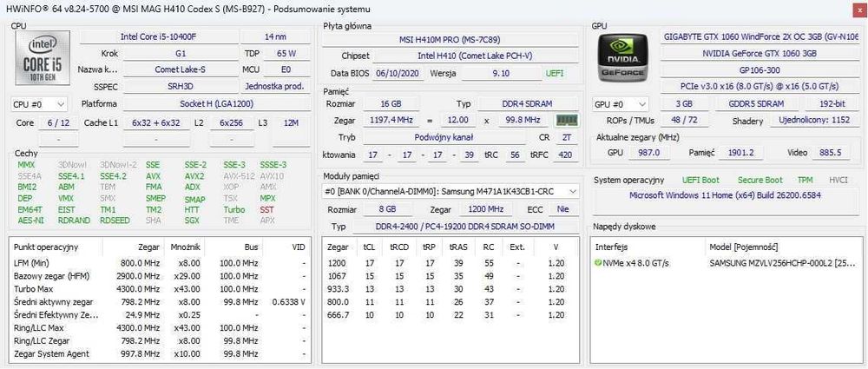Viewport: 868px width, 369px height.
Task: Click the GDDR5 SDRAM memory type field
Action: point(757,103)
